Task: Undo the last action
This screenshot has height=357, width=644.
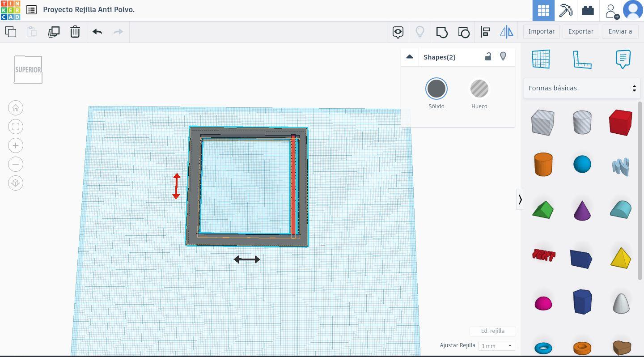Action: pyautogui.click(x=97, y=32)
